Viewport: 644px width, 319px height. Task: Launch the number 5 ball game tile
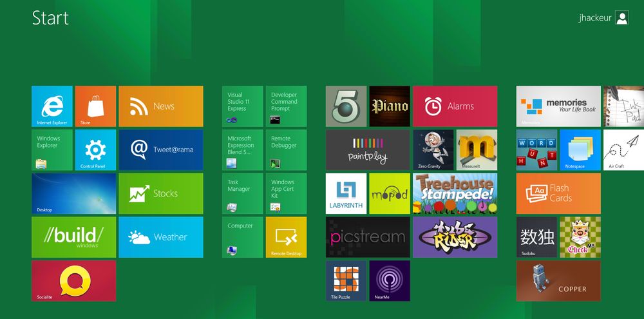pos(346,106)
